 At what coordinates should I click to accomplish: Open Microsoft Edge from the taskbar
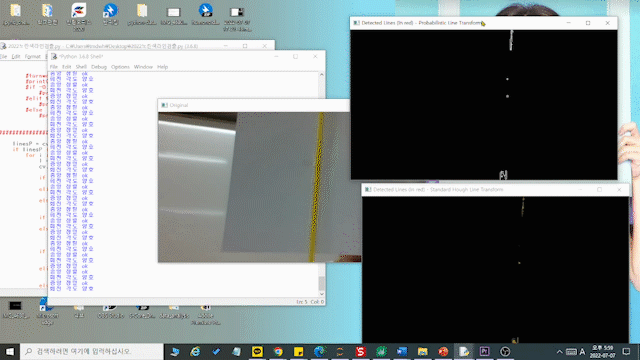point(319,351)
